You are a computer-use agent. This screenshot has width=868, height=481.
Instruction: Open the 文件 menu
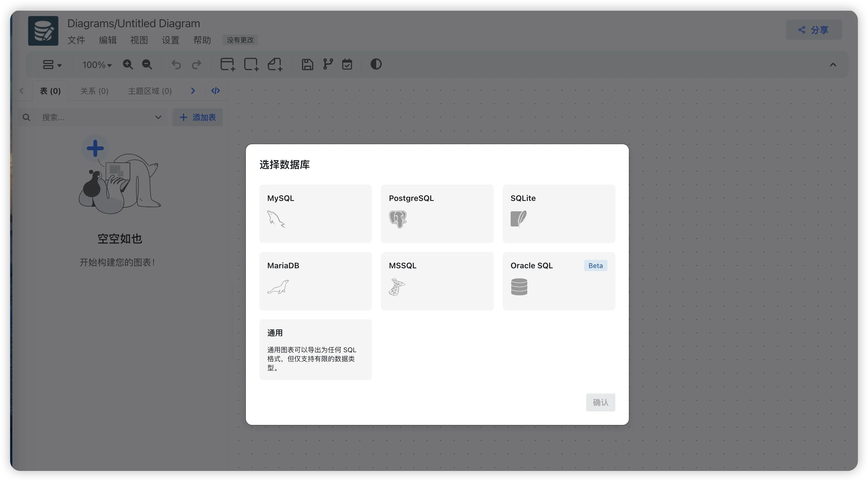click(x=76, y=40)
